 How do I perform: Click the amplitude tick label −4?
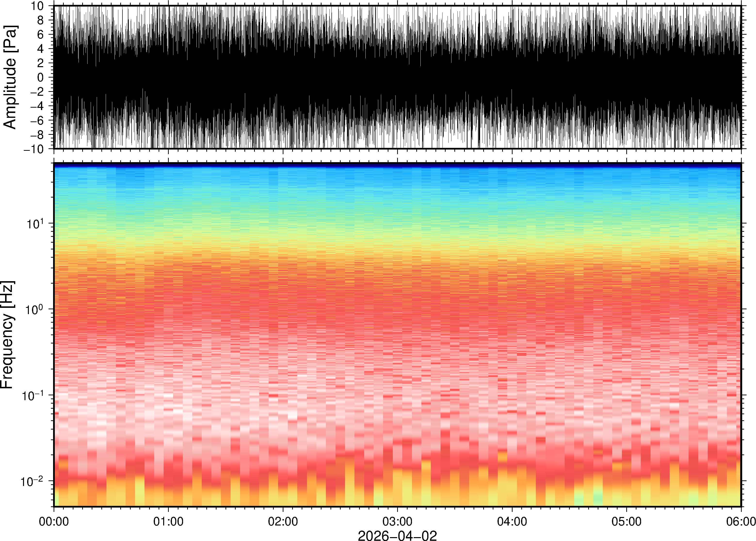[37, 106]
